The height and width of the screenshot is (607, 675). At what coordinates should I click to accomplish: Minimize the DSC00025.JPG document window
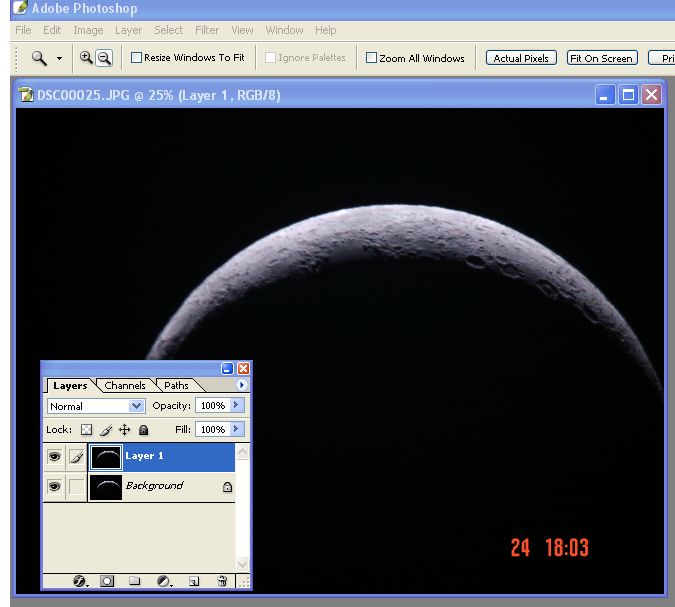(x=604, y=95)
